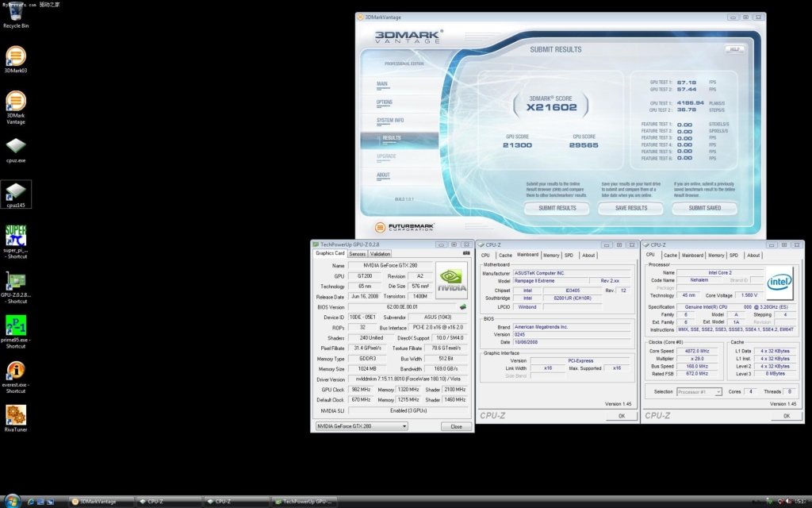Image resolution: width=812 pixels, height=508 pixels.
Task: Open the Windows Start orb
Action: (12, 501)
